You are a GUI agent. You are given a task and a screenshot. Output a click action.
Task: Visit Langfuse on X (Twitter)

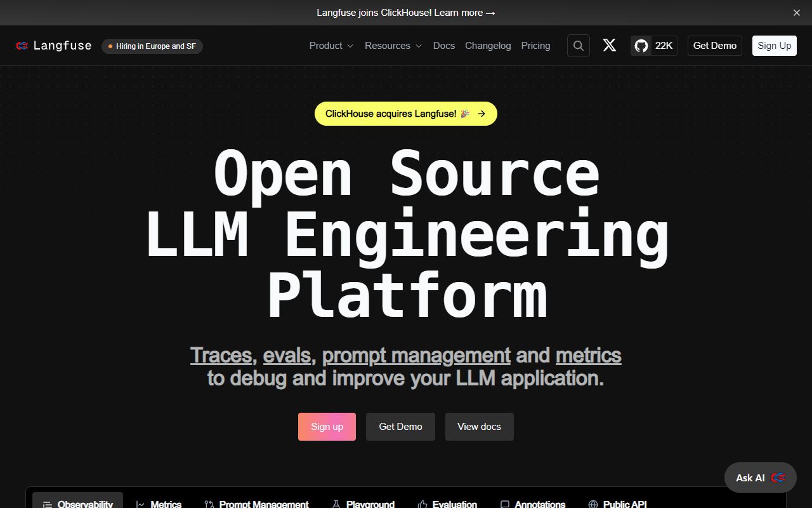point(609,45)
